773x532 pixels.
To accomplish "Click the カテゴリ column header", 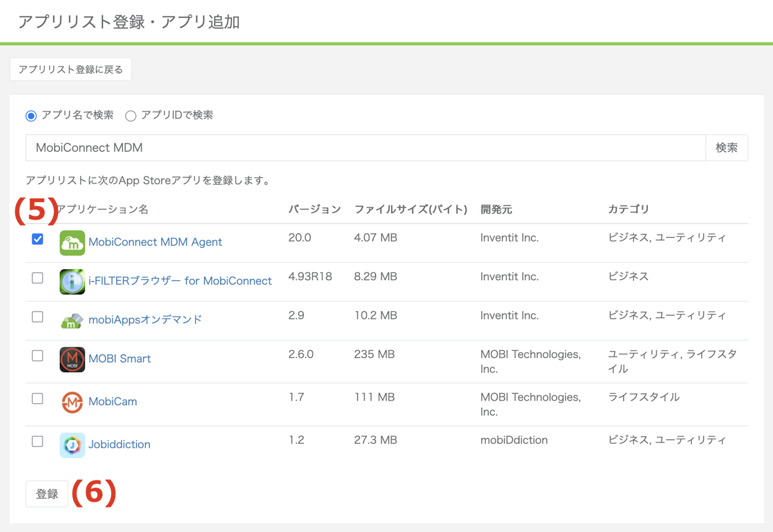I will tap(629, 209).
